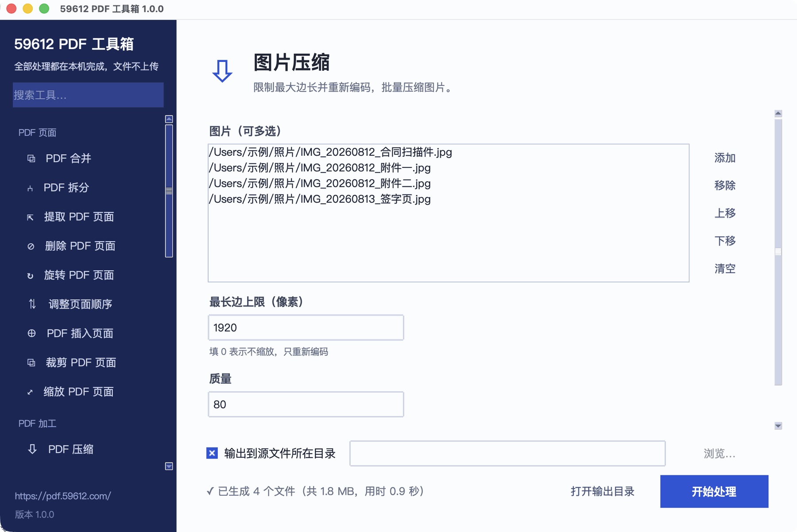Click the 删除 PDF 页面 icon
The image size is (797, 532).
coord(31,247)
